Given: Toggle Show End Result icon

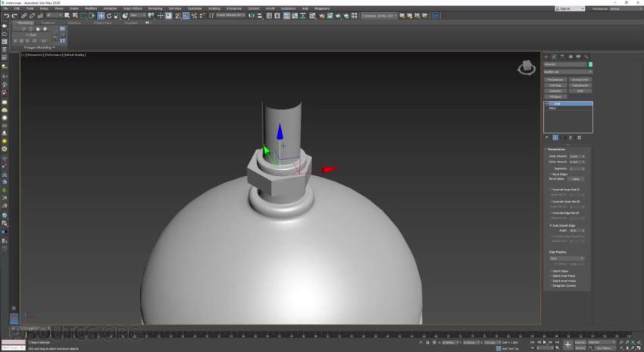Looking at the screenshot, I should click(x=555, y=138).
